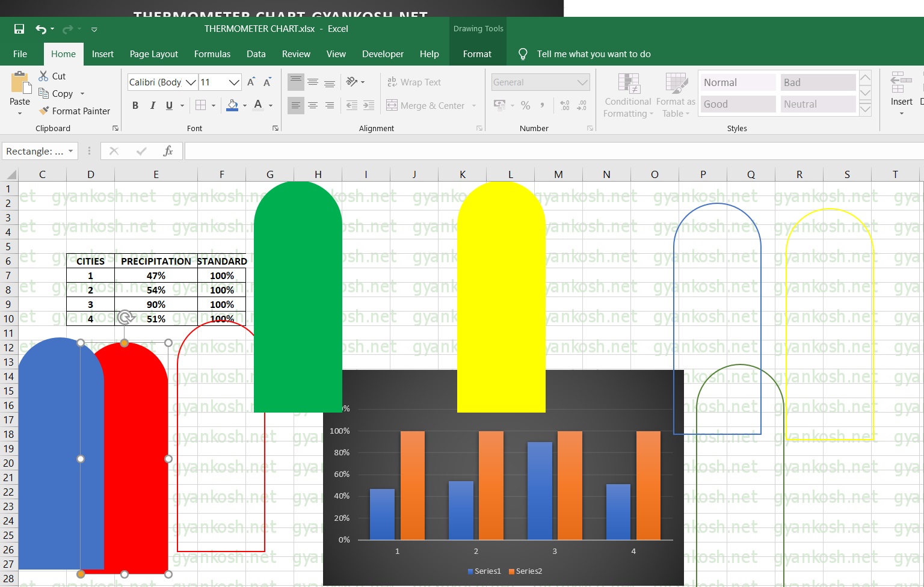Decrease indent
The image size is (924, 587).
point(352,105)
